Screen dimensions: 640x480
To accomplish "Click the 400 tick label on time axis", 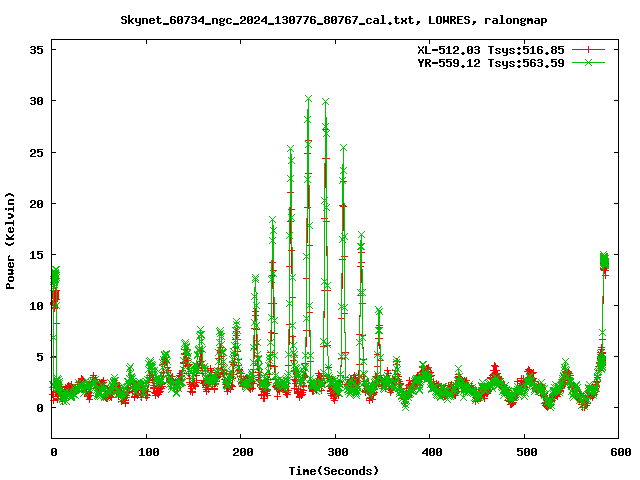I will pos(430,453).
